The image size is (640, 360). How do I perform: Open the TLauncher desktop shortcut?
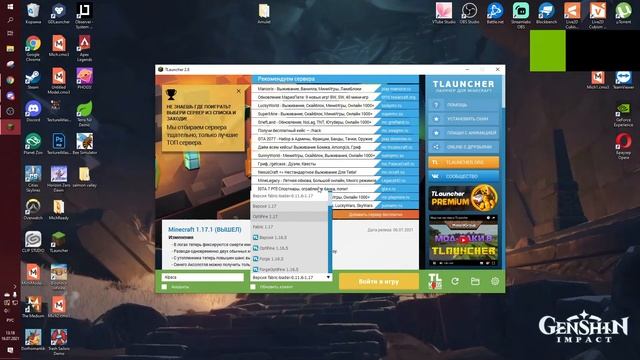(x=59, y=242)
